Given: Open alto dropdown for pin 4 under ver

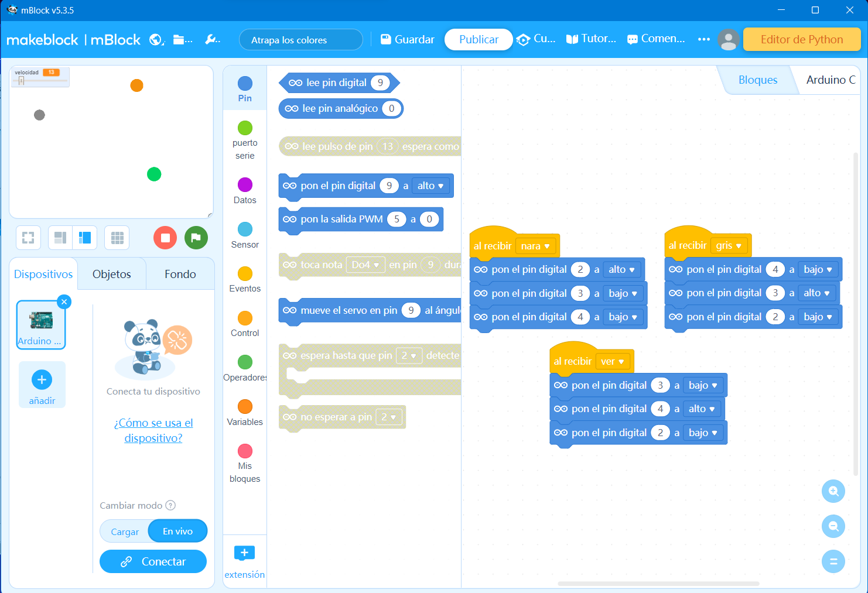Looking at the screenshot, I should pyautogui.click(x=702, y=409).
